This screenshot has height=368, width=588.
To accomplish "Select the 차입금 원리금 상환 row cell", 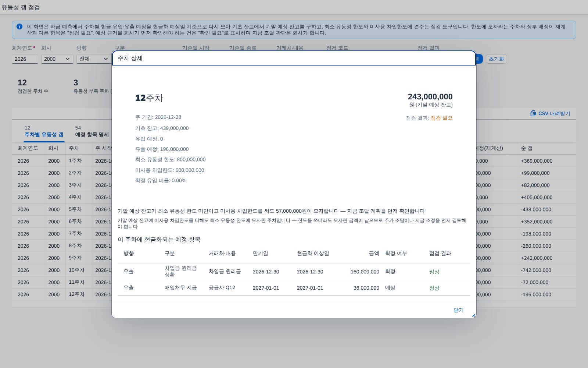I will point(181,272).
